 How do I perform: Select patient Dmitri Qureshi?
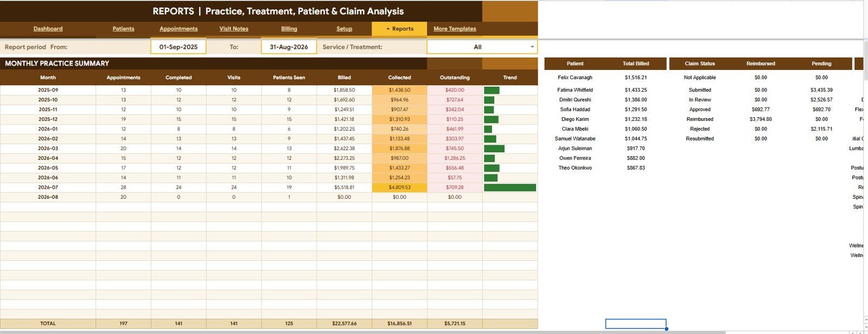point(575,100)
